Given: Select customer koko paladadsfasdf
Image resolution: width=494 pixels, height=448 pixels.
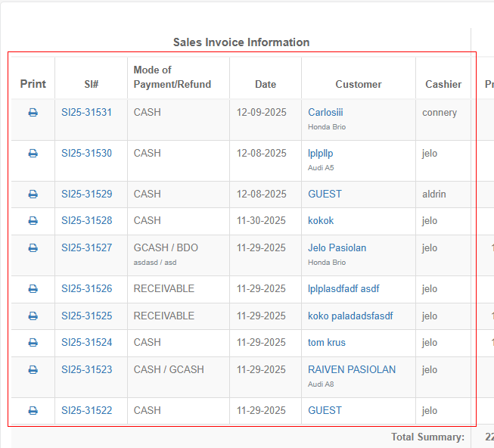Looking at the screenshot, I should [x=350, y=316].
